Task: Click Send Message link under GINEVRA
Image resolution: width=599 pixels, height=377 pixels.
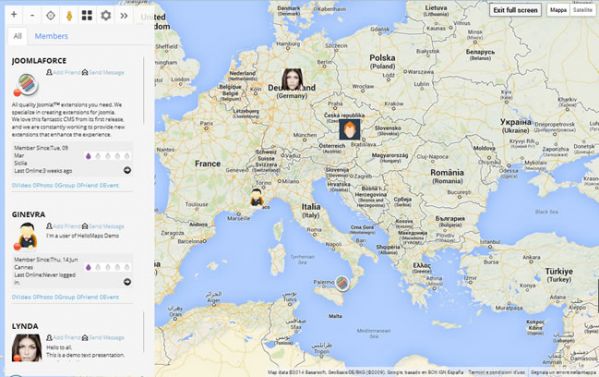Action: 103,226
